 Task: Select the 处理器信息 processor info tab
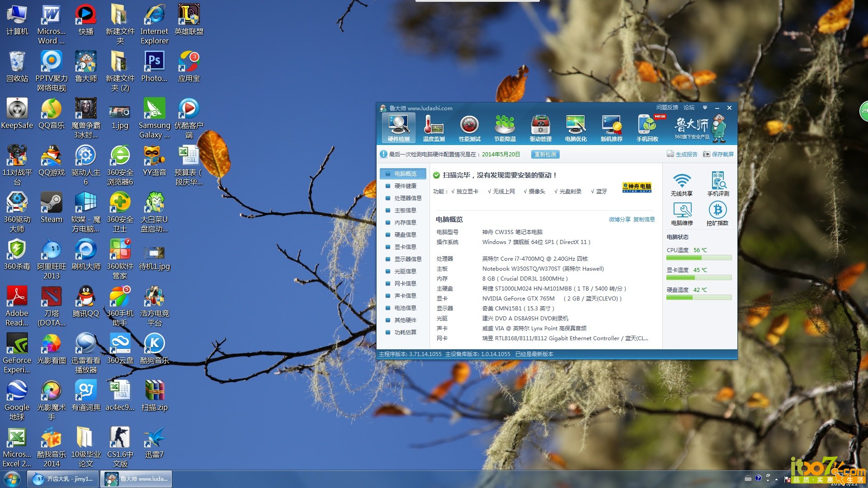[x=403, y=198]
